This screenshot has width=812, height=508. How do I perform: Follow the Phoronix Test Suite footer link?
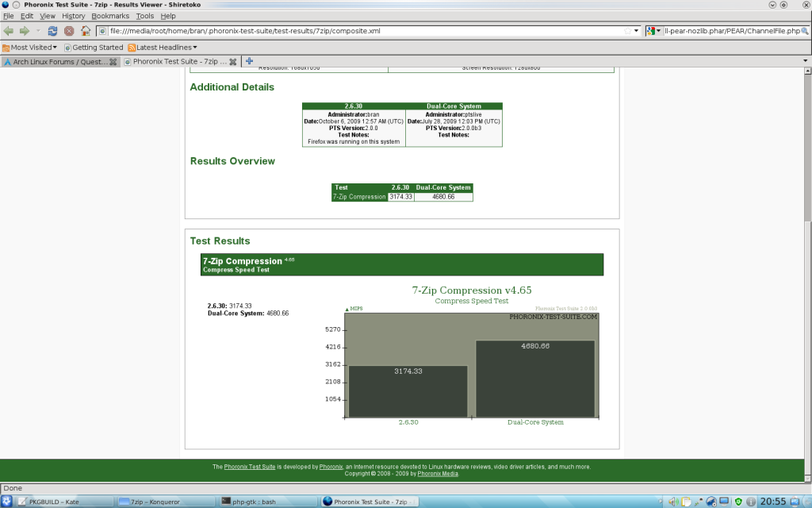(x=250, y=467)
